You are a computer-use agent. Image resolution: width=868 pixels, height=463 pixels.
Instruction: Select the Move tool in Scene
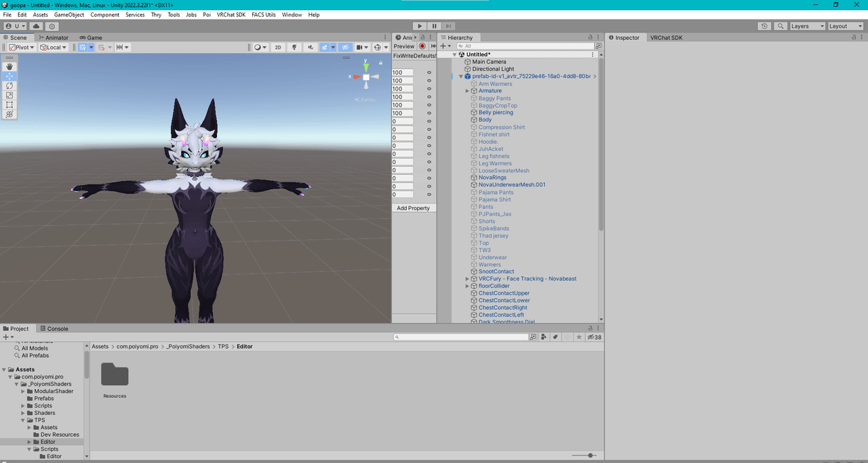(9, 76)
